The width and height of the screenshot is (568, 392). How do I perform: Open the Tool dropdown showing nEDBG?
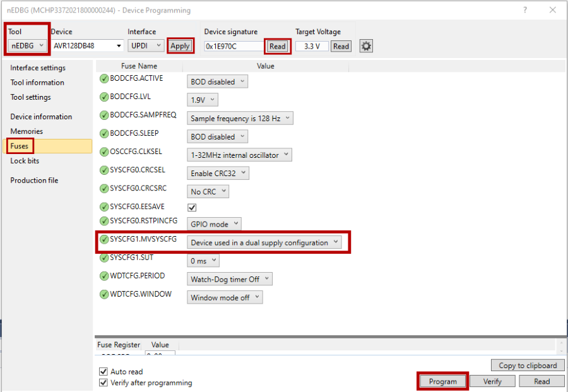click(27, 45)
